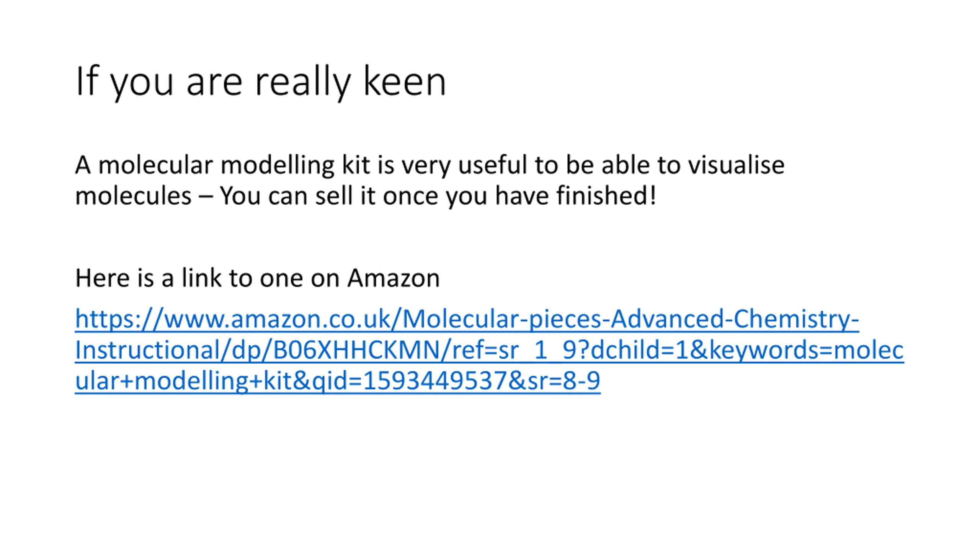Click the paragraph about the molecular modelling kit

click(x=430, y=180)
